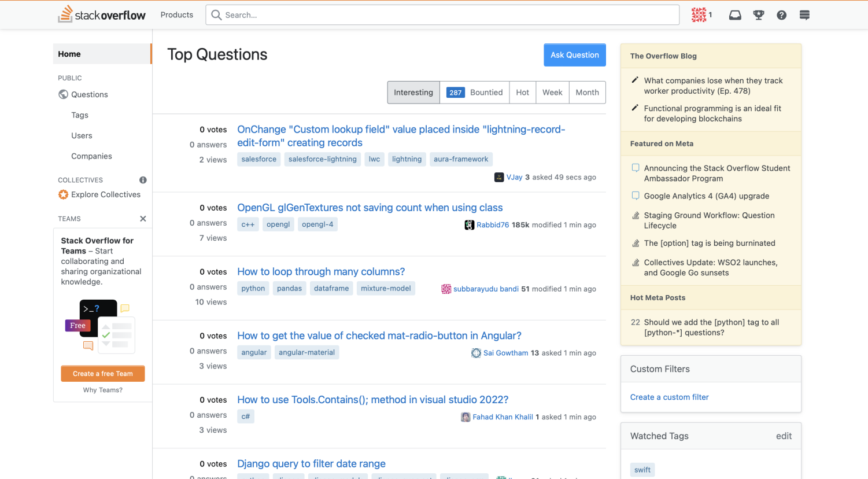This screenshot has height=479, width=868.
Task: Click the Fahad Khan Khalil avatar
Action: (x=466, y=417)
